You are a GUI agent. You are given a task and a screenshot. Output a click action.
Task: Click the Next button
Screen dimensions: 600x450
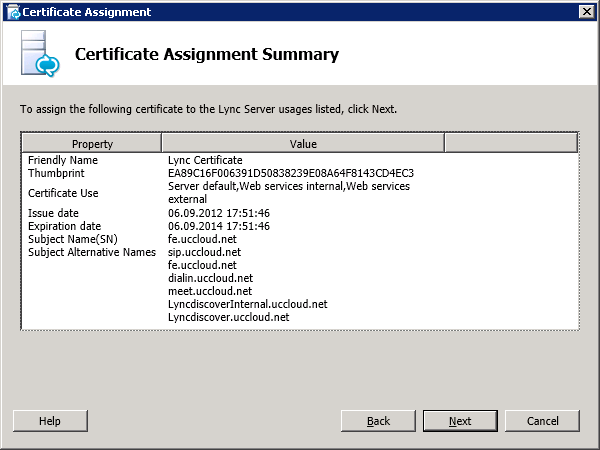point(460,421)
